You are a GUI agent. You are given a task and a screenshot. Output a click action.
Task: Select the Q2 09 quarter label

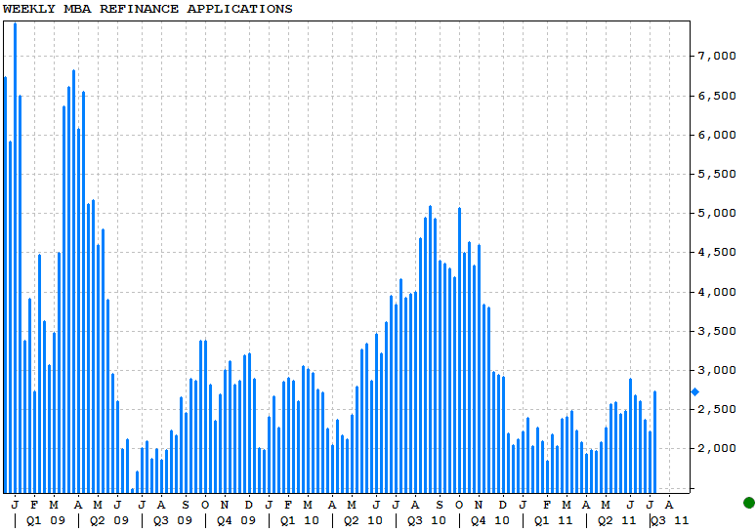pyautogui.click(x=108, y=521)
